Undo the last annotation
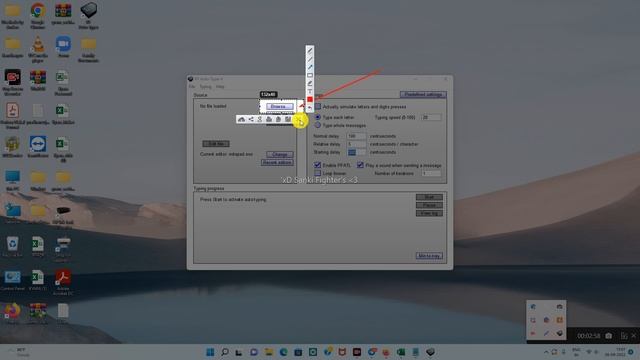640x360 pixels. (x=310, y=108)
